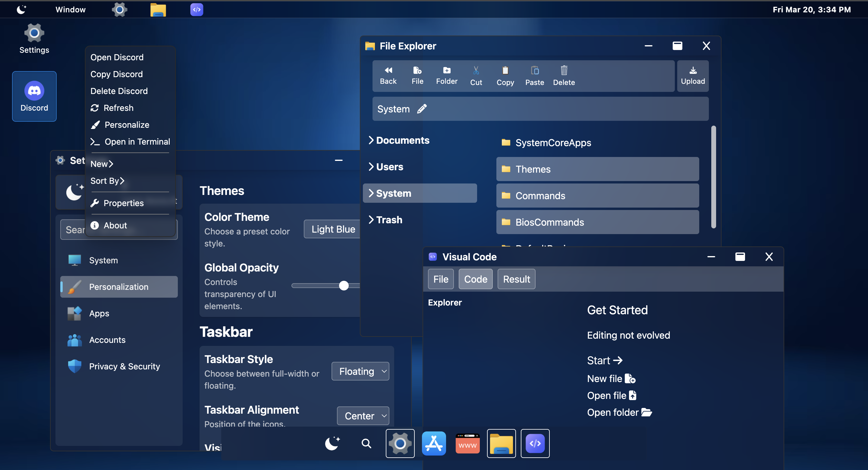Choose Delete Discord from context menu
868x470 pixels.
click(119, 91)
